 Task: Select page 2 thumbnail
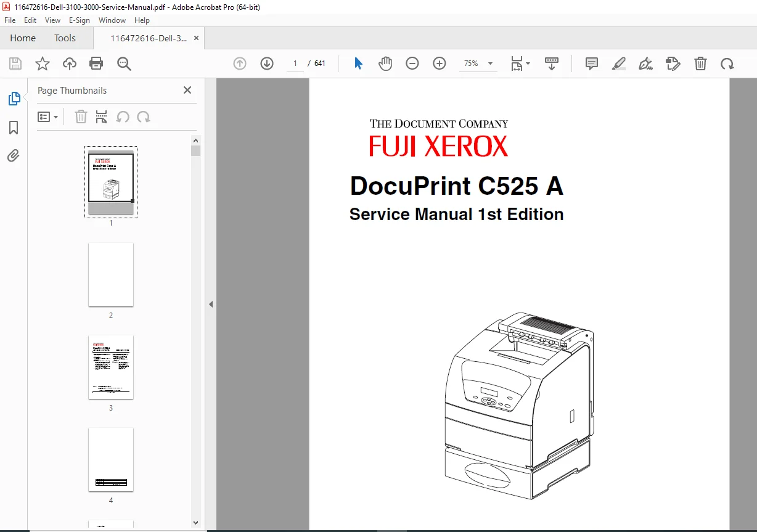tap(111, 274)
